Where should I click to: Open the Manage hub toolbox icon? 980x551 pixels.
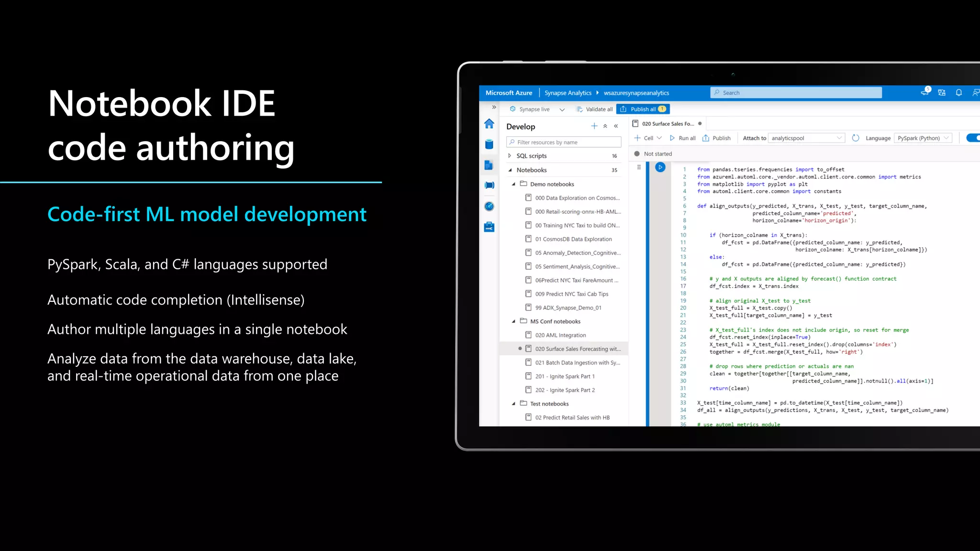489,227
